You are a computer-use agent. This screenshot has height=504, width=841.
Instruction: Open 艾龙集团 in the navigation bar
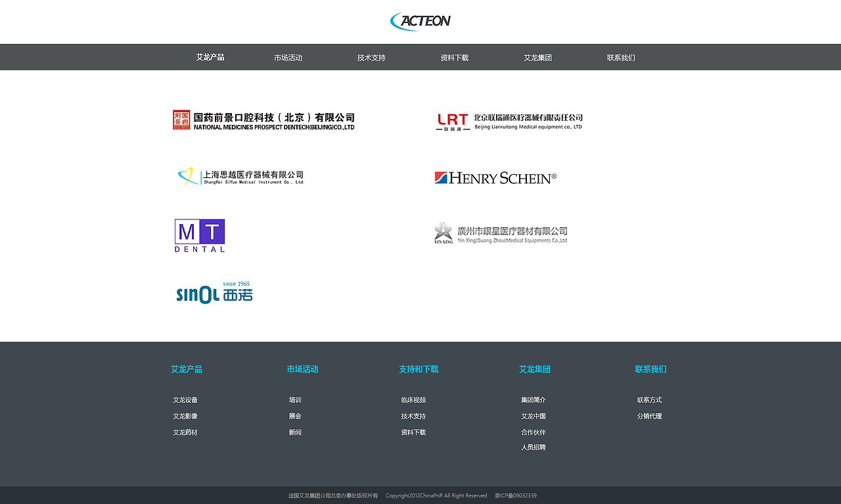[x=538, y=58]
